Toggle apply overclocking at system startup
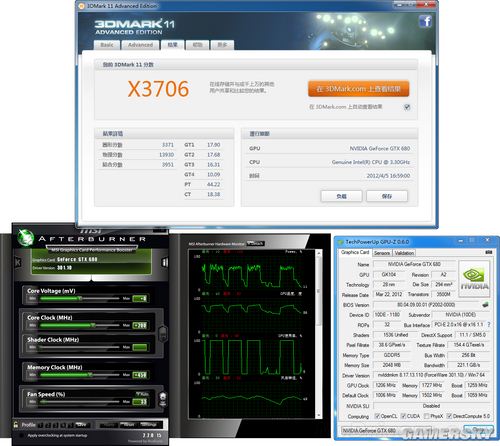This screenshot has width=500, height=446. 22,435
